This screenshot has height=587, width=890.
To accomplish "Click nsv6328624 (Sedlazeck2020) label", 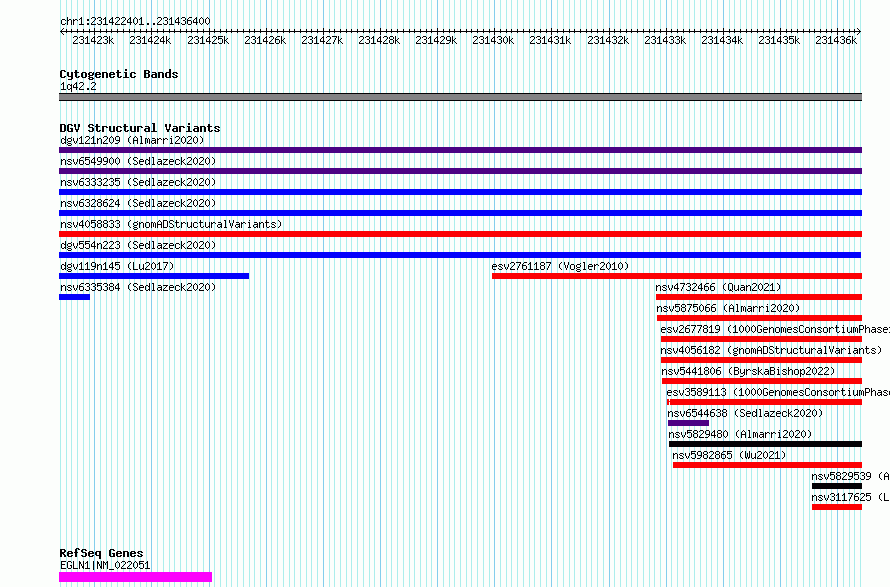I will tap(138, 203).
